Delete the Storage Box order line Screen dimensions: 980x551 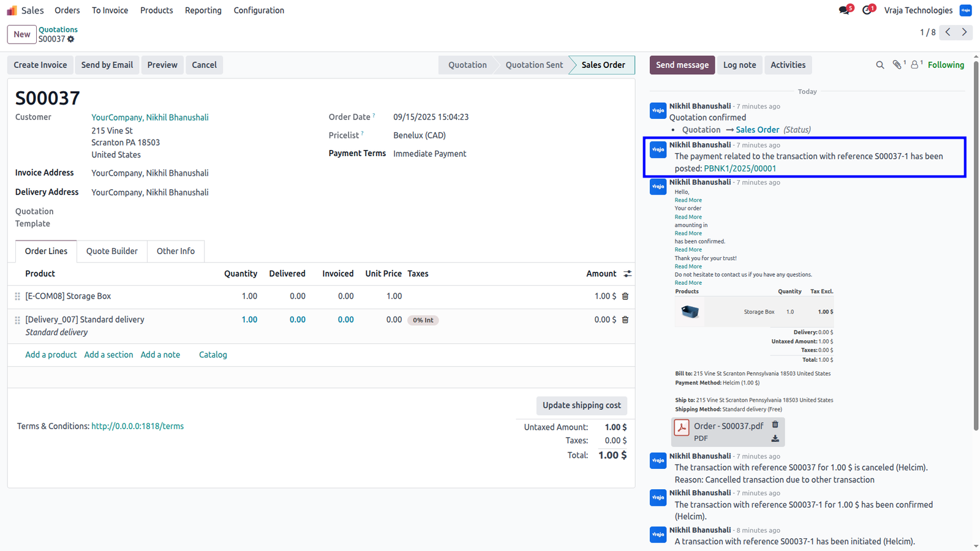(625, 296)
